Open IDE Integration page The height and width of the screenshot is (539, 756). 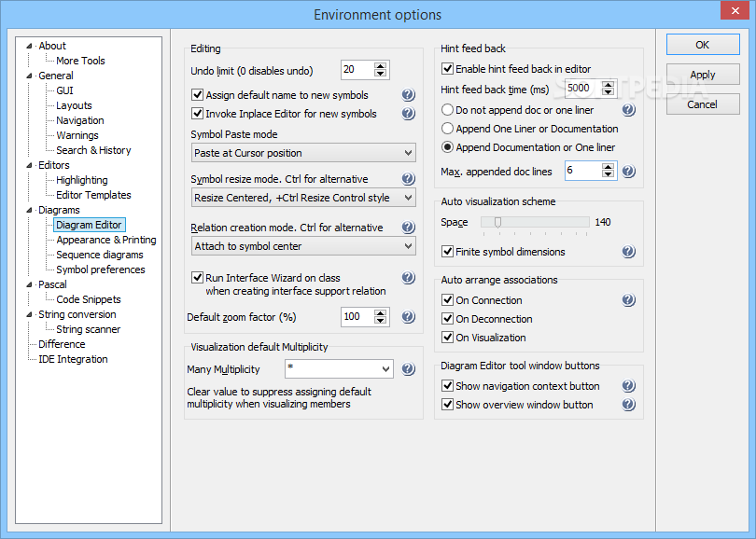coord(73,359)
